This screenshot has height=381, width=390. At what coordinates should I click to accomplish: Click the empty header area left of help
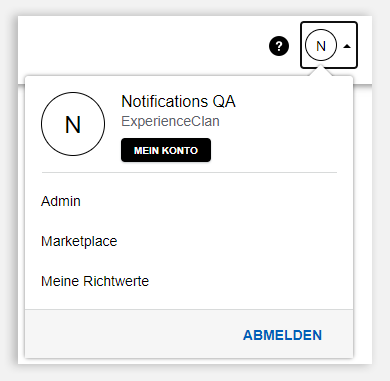coord(143,46)
